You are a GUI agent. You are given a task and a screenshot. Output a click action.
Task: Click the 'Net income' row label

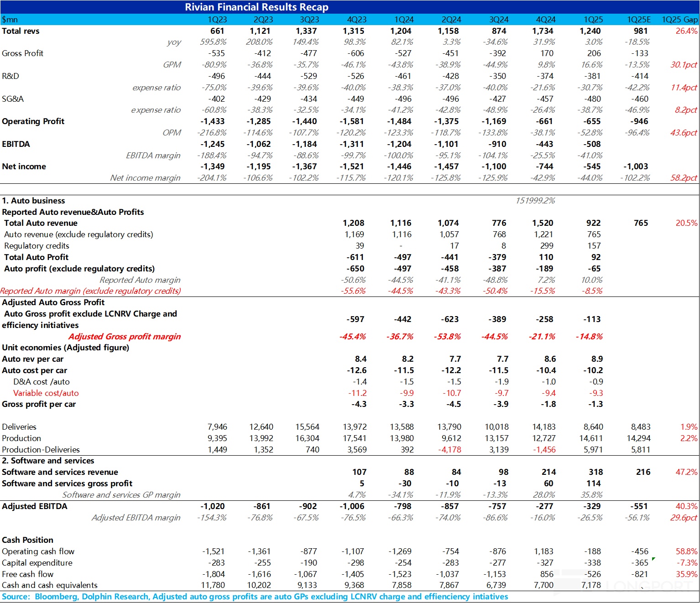tap(24, 166)
